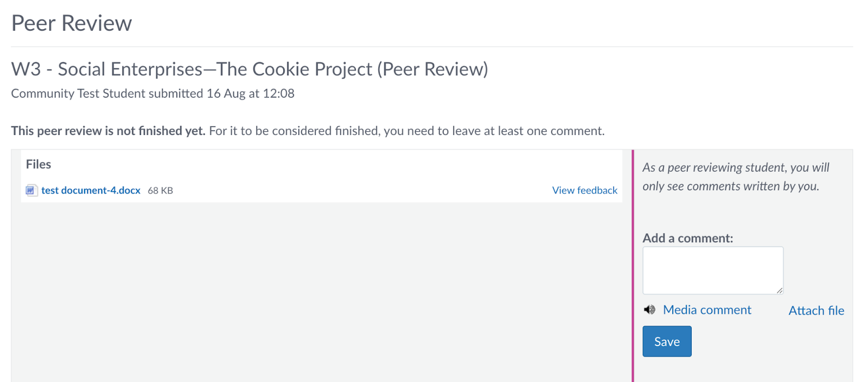Click the bold "not finished yet" notice

[x=108, y=131]
